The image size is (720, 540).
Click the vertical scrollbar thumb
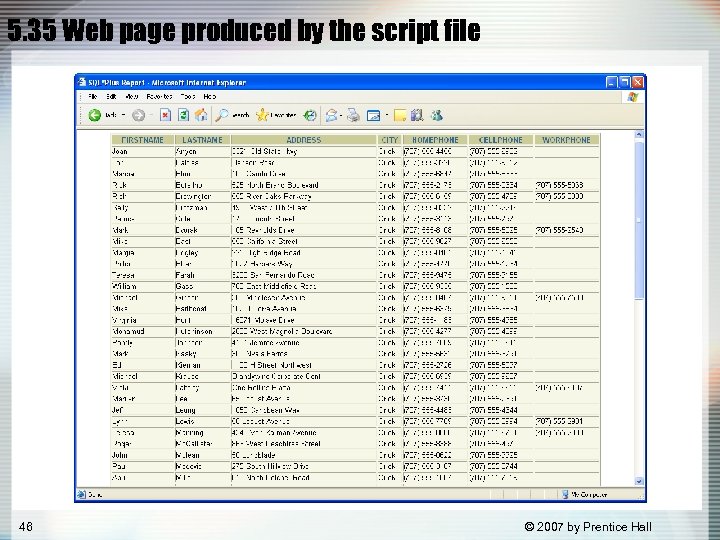[639, 220]
